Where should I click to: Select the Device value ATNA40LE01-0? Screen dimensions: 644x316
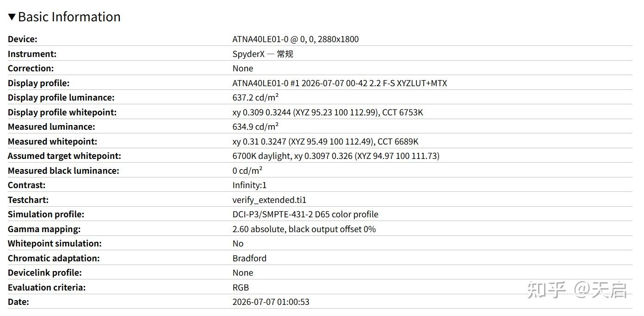(x=296, y=39)
